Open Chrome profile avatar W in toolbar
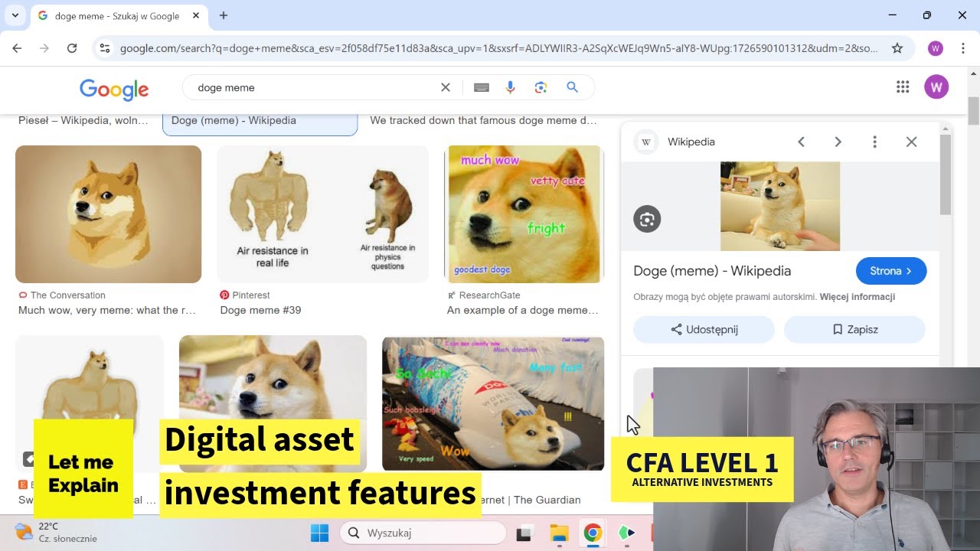Image resolution: width=980 pixels, height=551 pixels. (935, 48)
